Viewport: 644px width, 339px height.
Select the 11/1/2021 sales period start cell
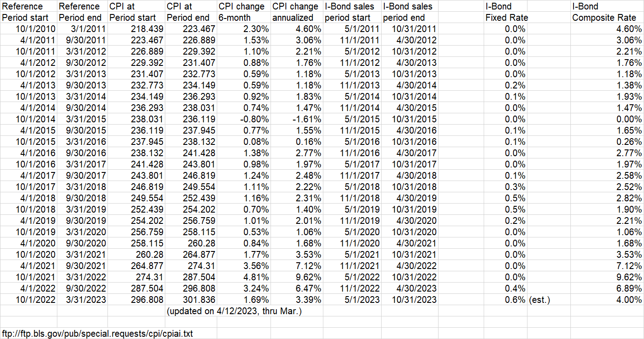352,266
